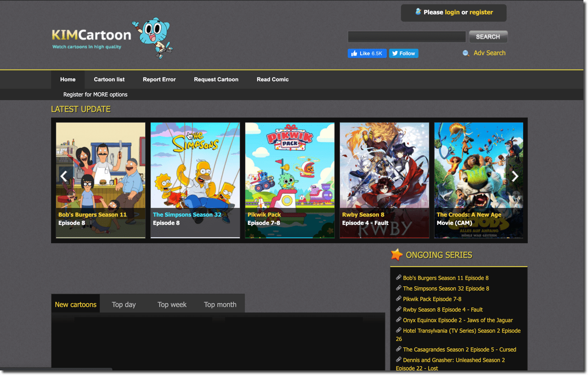Click the LATEST UPDATE heading

tap(81, 109)
